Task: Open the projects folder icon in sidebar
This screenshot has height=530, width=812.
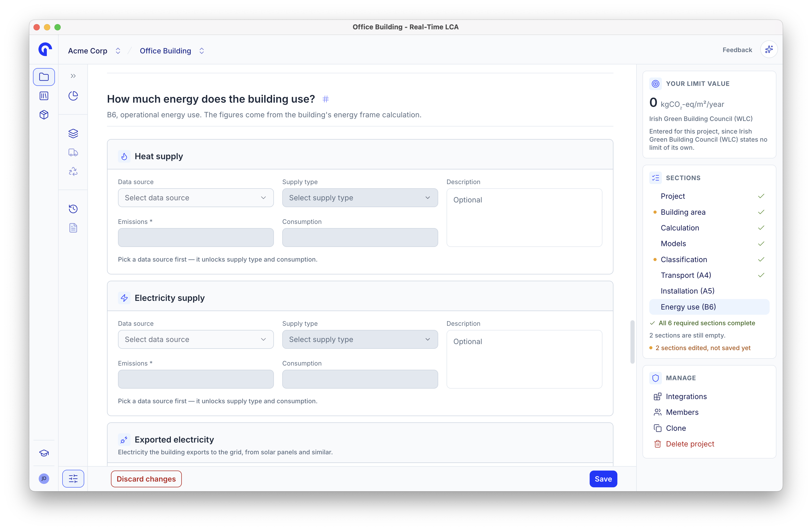Action: 44,77
